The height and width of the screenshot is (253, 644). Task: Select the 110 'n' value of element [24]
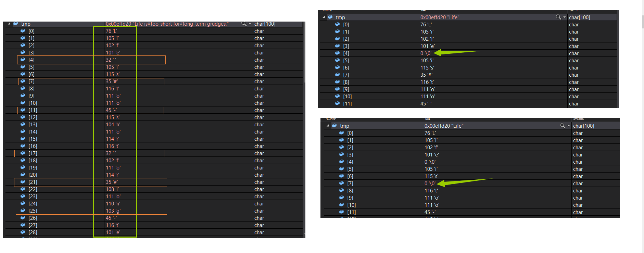point(113,203)
